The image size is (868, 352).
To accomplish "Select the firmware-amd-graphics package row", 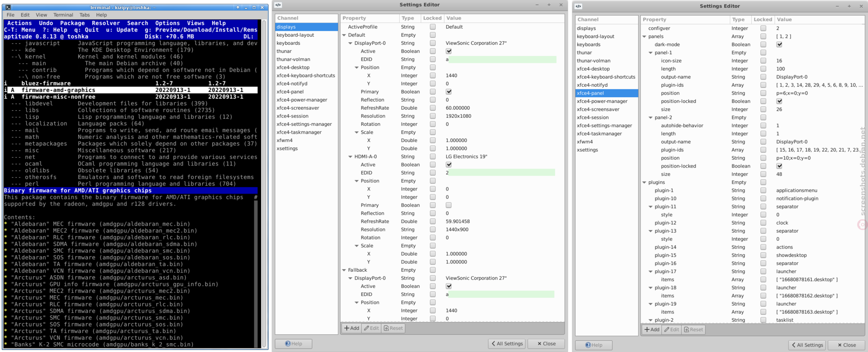I will (x=131, y=90).
